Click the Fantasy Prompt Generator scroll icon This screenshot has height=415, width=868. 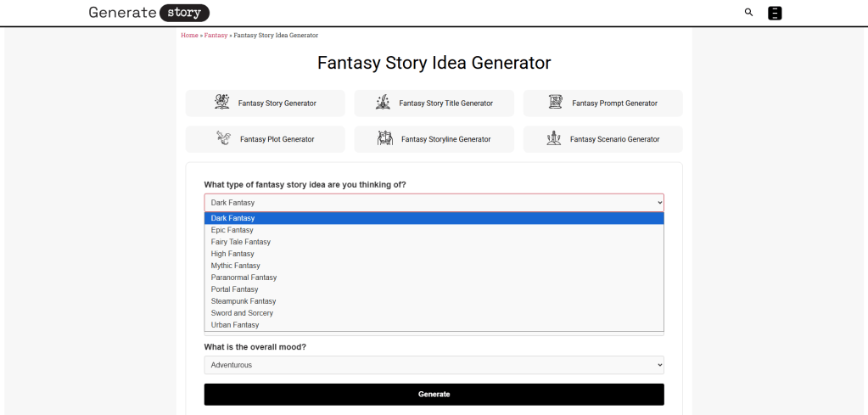click(556, 103)
